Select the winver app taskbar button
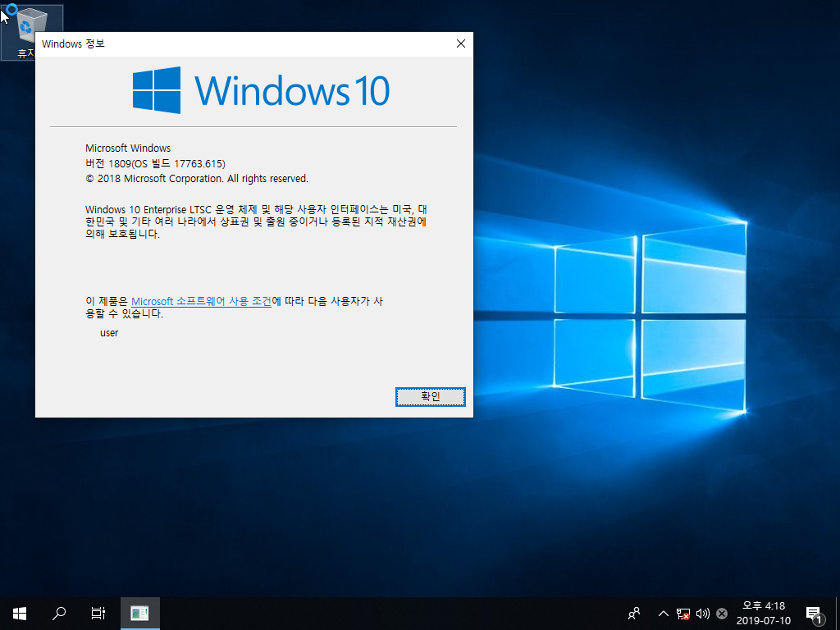840x630 pixels. [x=139, y=614]
